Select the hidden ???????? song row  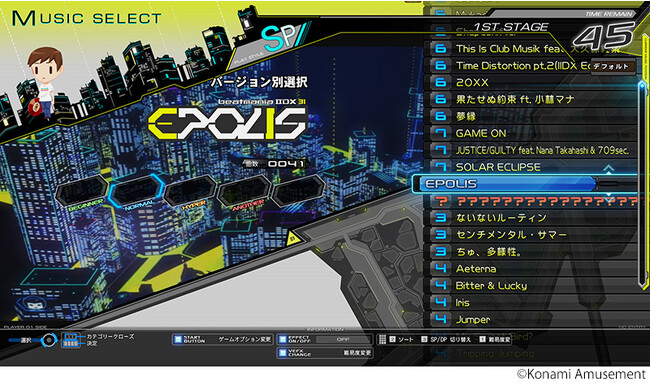[x=532, y=201]
